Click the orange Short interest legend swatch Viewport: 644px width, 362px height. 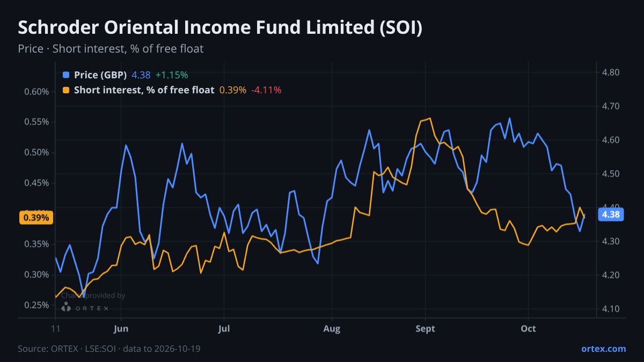[66, 90]
